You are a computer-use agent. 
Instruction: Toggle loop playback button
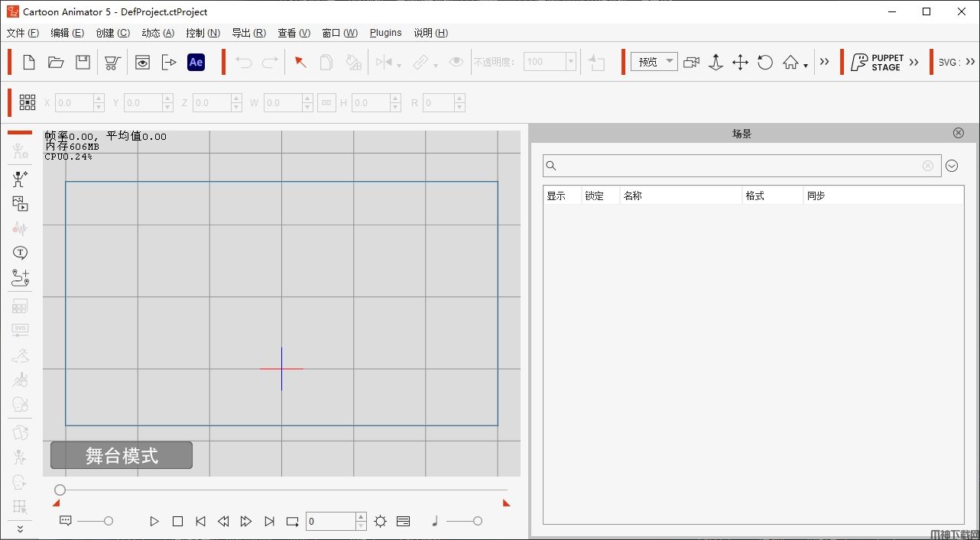(x=293, y=522)
